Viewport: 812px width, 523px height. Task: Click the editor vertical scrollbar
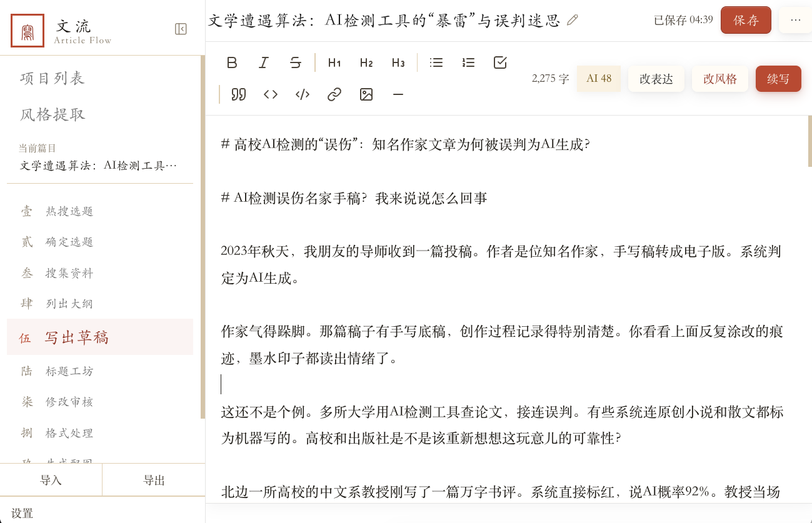coord(810,141)
